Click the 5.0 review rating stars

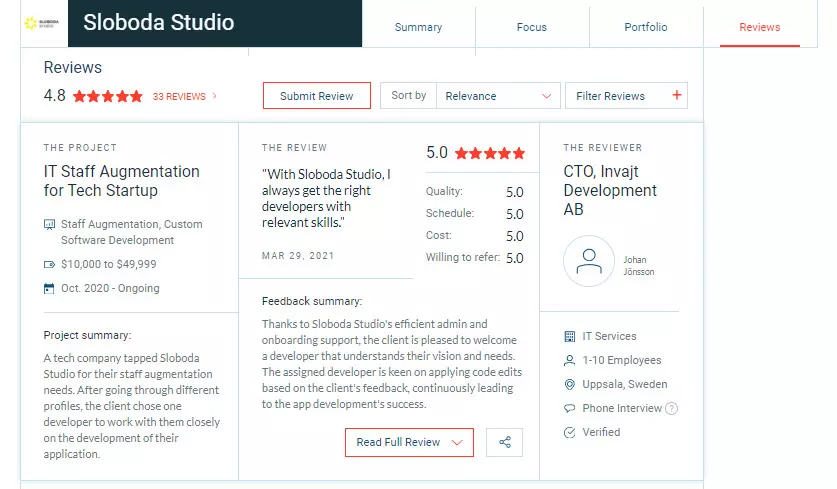pos(490,154)
